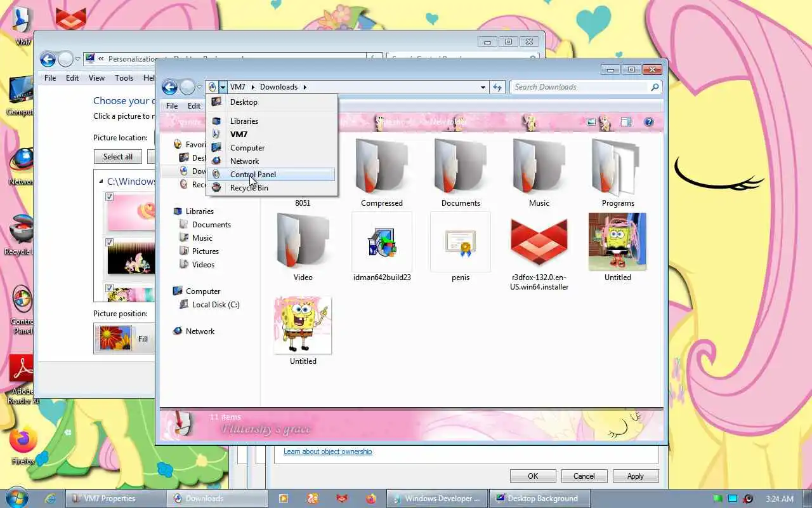812x508 pixels.
Task: Choose VM7 from the location dropdown
Action: [x=271, y=134]
